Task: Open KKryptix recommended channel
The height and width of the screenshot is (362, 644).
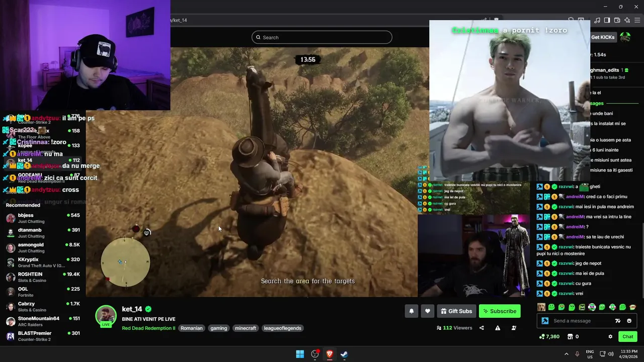Action: [43, 262]
